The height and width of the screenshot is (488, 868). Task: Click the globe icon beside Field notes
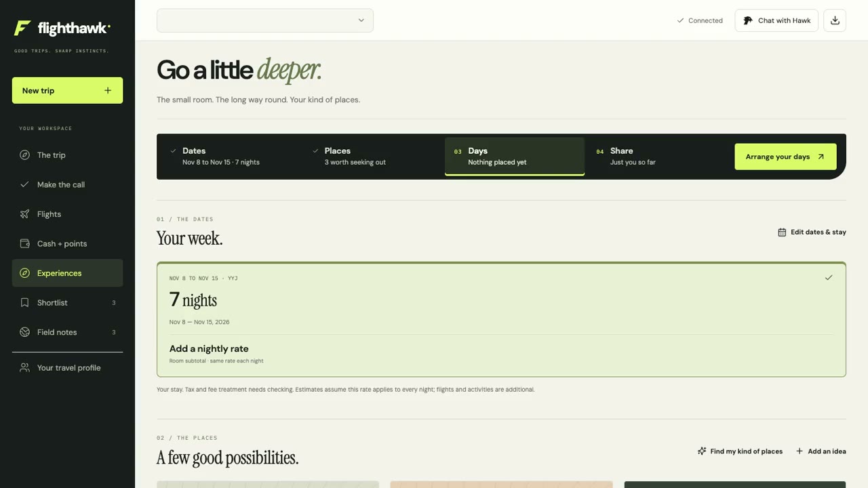[x=24, y=332]
